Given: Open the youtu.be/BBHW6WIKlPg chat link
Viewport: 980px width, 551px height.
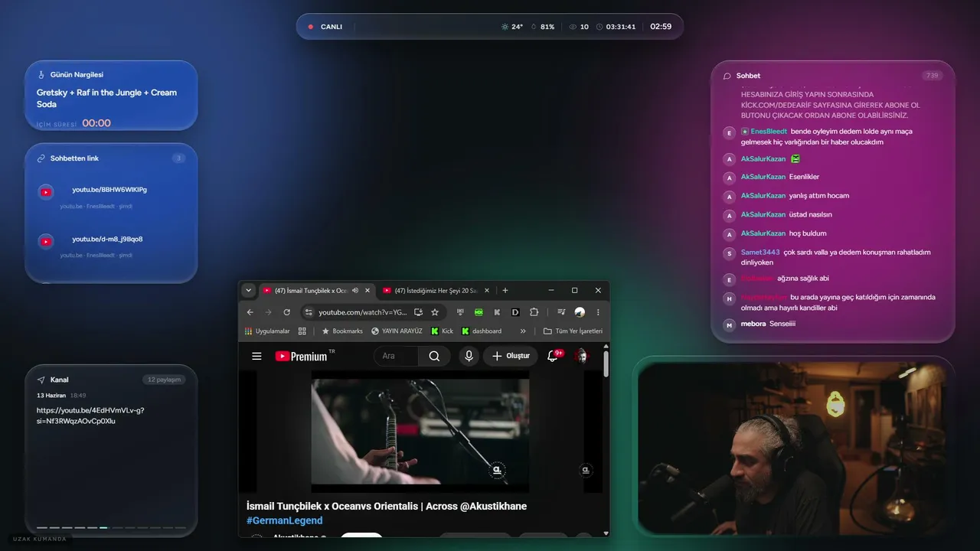Looking at the screenshot, I should click(x=109, y=189).
